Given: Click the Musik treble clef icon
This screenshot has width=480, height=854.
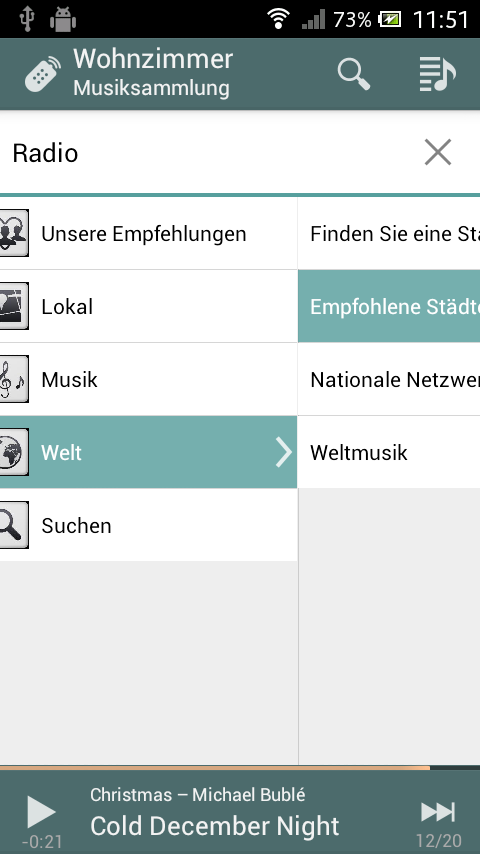Looking at the screenshot, I should point(13,379).
